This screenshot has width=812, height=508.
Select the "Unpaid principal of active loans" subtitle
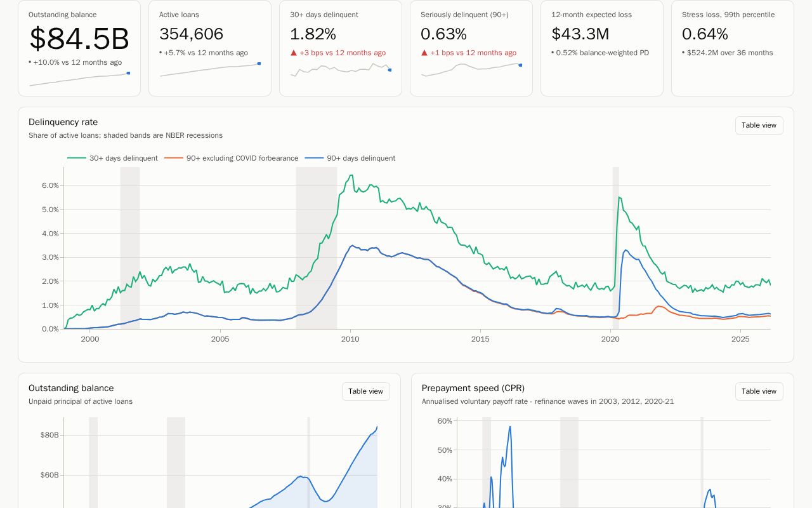point(81,401)
